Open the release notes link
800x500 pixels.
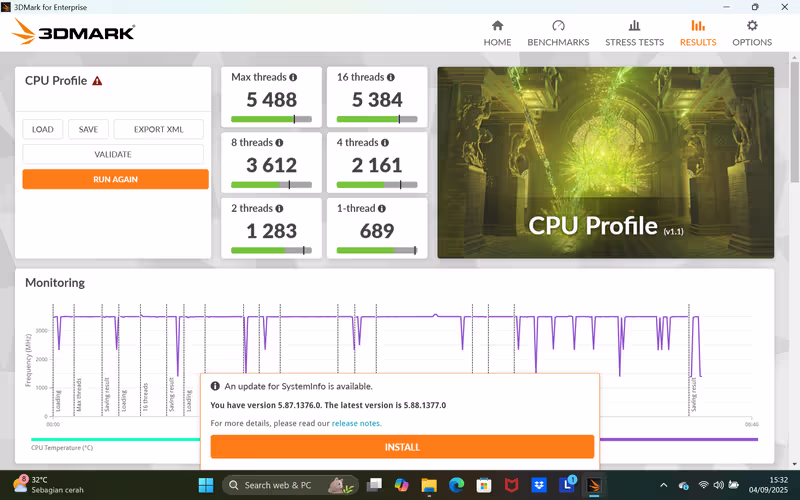point(356,423)
